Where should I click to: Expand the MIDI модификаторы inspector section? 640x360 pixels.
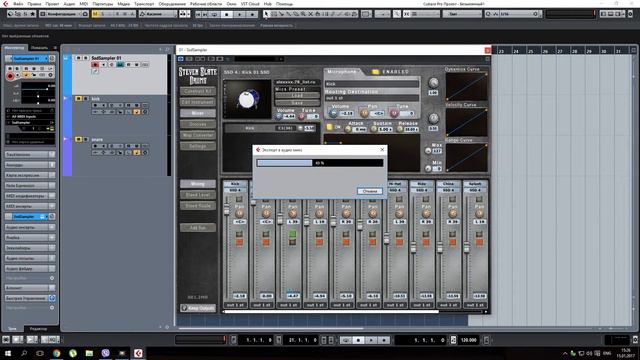click(30, 196)
